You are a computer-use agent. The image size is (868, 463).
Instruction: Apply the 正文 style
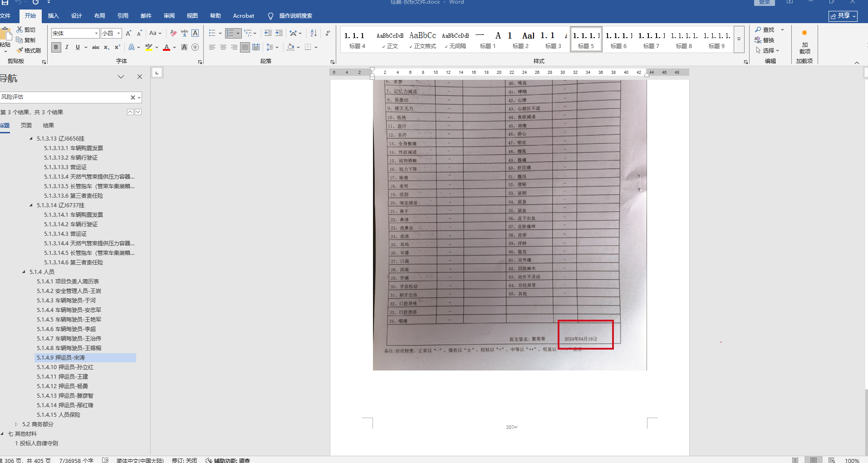point(390,39)
